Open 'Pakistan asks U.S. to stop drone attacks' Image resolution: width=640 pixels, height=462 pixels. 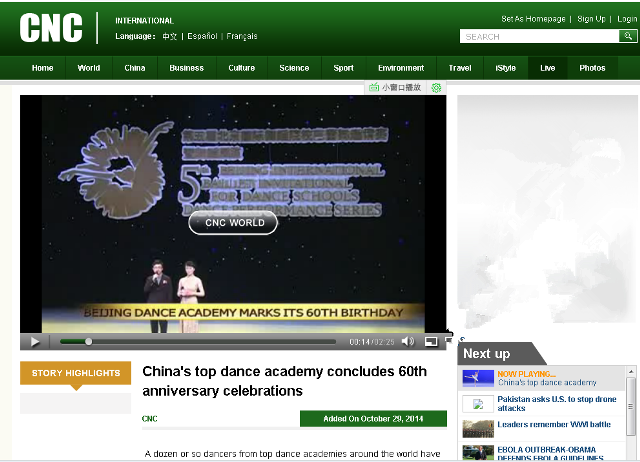point(557,403)
